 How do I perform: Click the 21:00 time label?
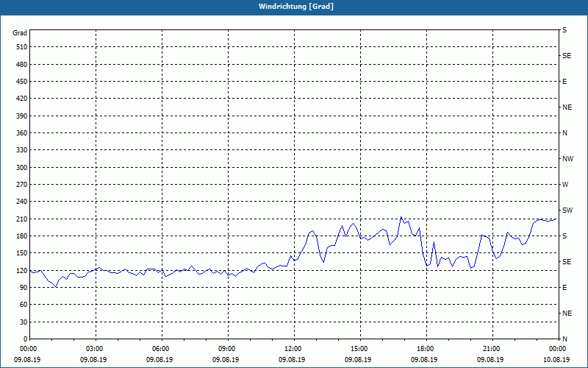coord(492,349)
